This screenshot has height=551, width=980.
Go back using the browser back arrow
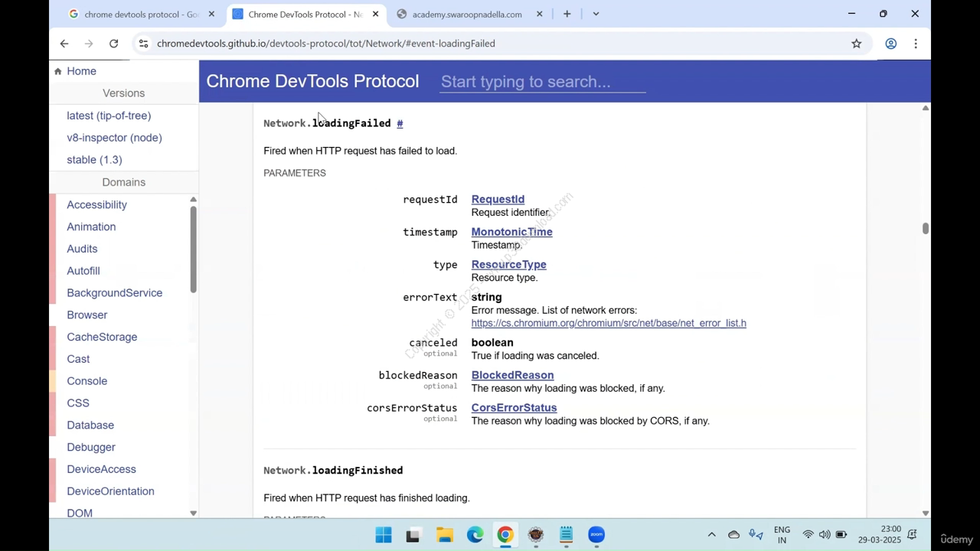64,44
